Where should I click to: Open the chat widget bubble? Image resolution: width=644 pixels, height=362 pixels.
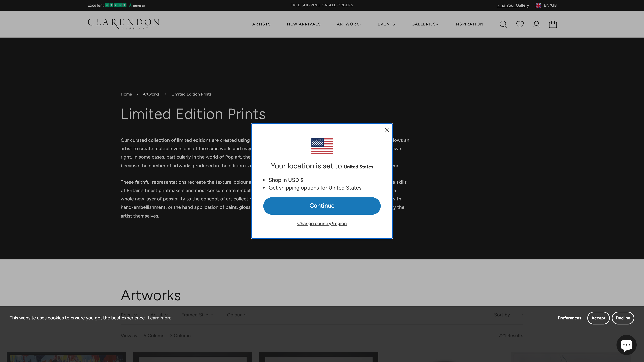click(627, 345)
